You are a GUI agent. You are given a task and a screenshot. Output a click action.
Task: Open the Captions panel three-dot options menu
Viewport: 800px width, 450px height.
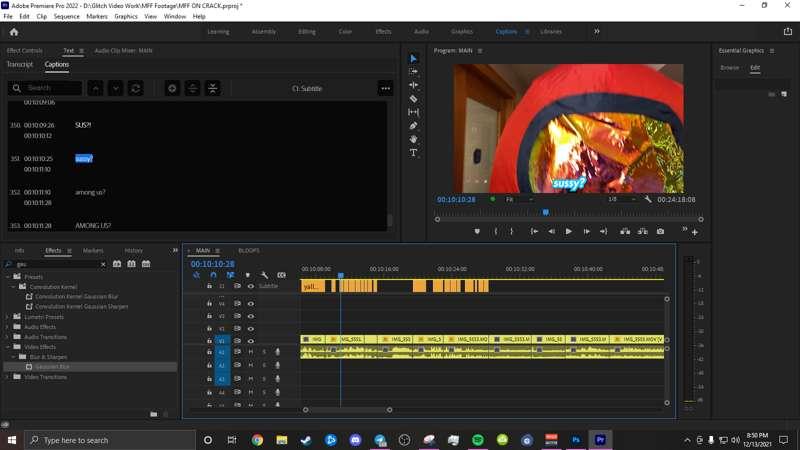coord(386,88)
